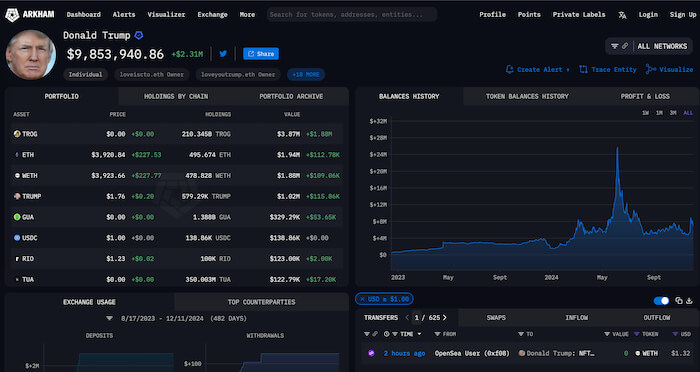The image size is (700, 372).
Task: Click OpenSea User (0xf08) sender
Action: click(x=472, y=353)
